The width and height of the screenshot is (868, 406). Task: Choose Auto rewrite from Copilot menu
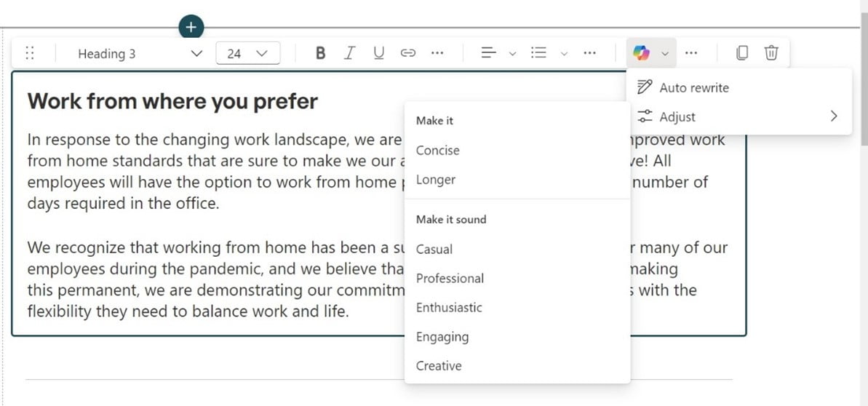pyautogui.click(x=693, y=87)
